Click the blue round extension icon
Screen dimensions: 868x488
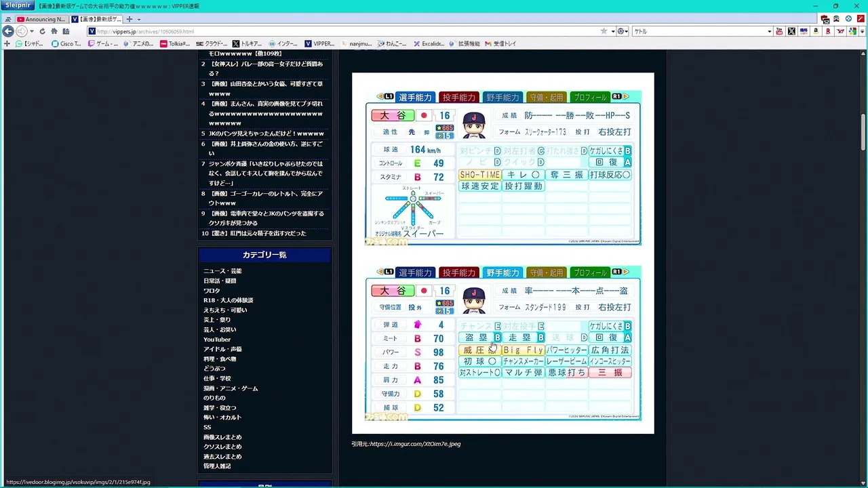[848, 19]
